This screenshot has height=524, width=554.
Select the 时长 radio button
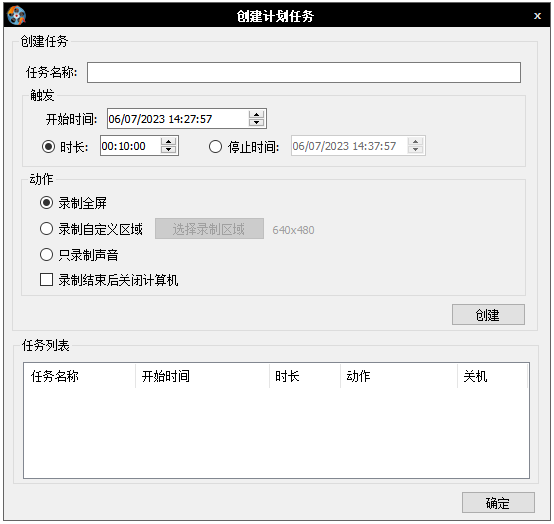pos(48,146)
